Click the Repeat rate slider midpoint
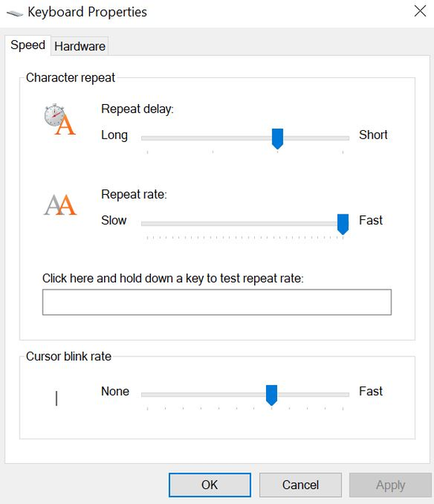This screenshot has width=434, height=504. pos(245,224)
